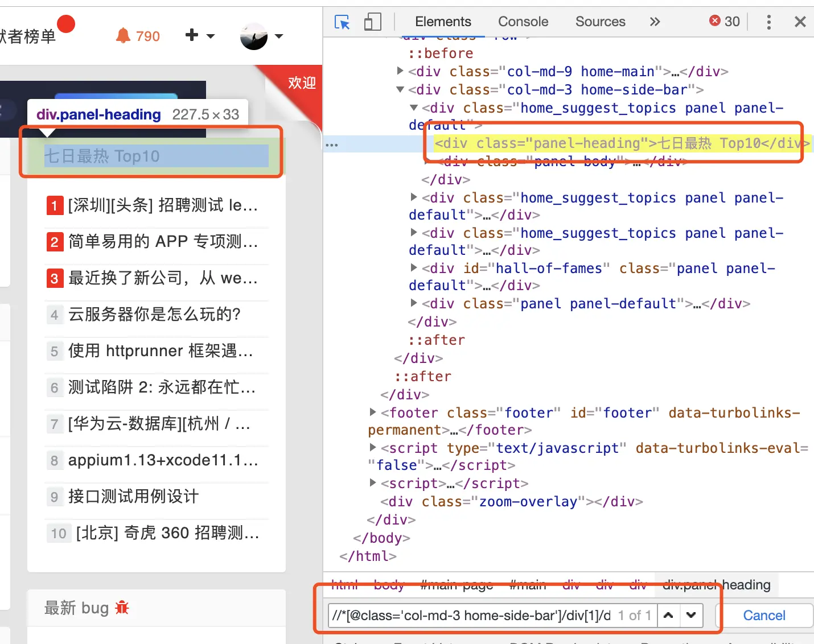Switch to the Elements tab

tap(443, 22)
